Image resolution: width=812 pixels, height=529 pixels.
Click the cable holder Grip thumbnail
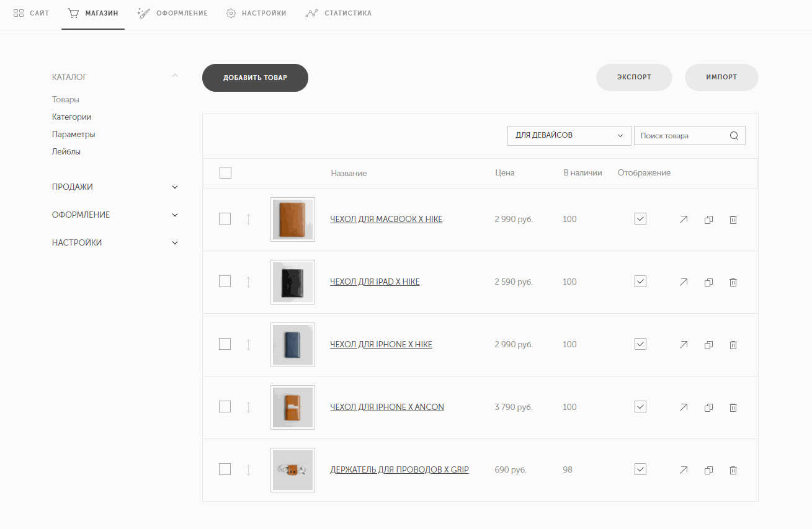(x=293, y=470)
